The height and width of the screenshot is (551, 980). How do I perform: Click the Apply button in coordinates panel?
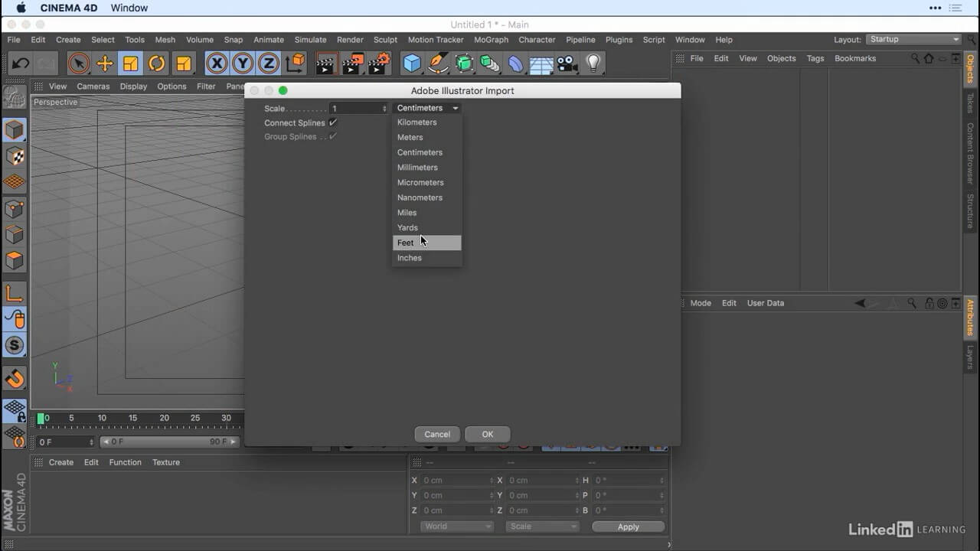(x=628, y=527)
